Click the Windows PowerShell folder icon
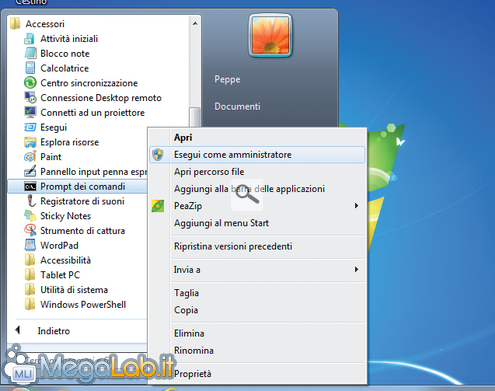Image resolution: width=495 pixels, height=391 pixels. pos(30,304)
